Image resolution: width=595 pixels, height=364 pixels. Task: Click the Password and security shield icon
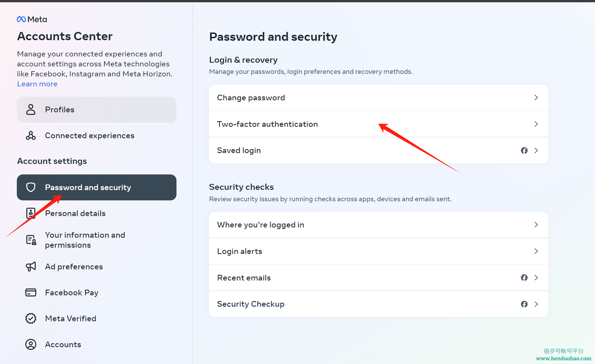click(x=31, y=187)
